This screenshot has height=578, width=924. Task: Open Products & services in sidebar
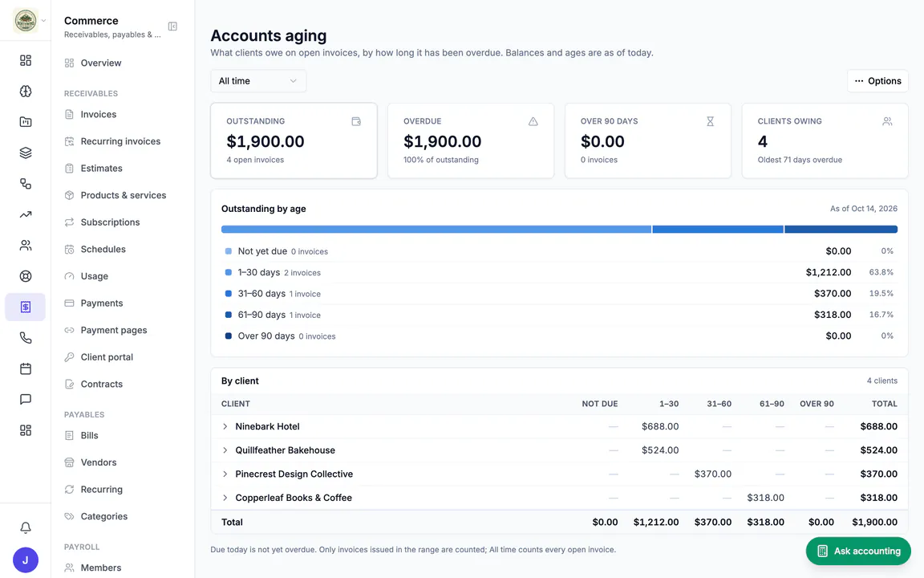coord(123,195)
